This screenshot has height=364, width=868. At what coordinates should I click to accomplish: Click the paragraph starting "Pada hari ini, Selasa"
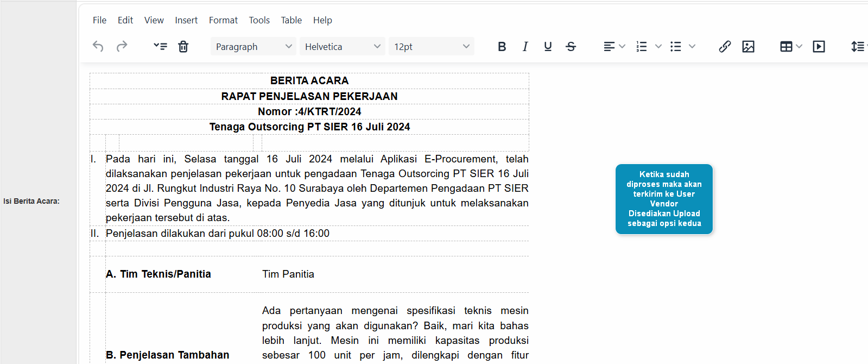(317, 188)
